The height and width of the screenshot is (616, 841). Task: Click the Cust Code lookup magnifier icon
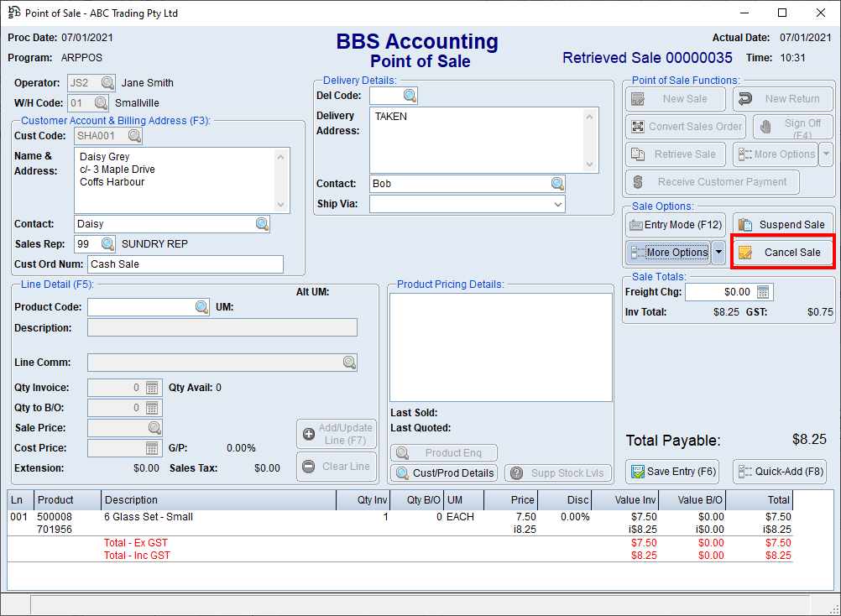(x=134, y=135)
